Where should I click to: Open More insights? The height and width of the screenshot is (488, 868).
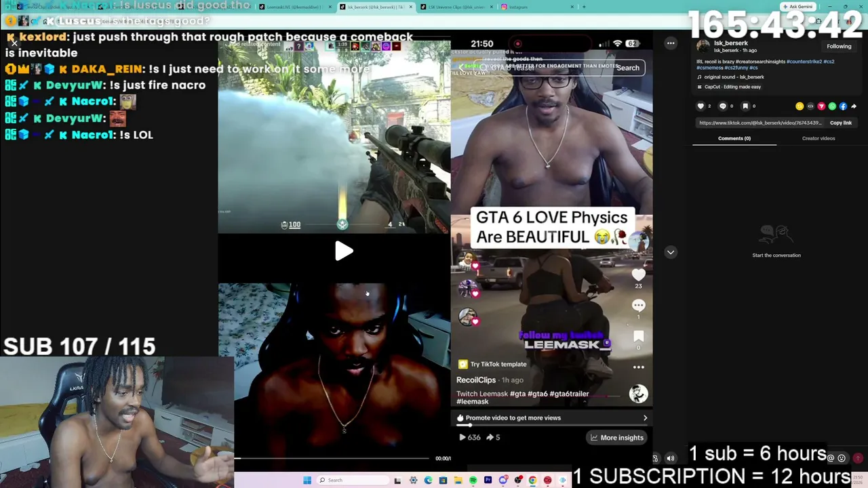tap(616, 438)
